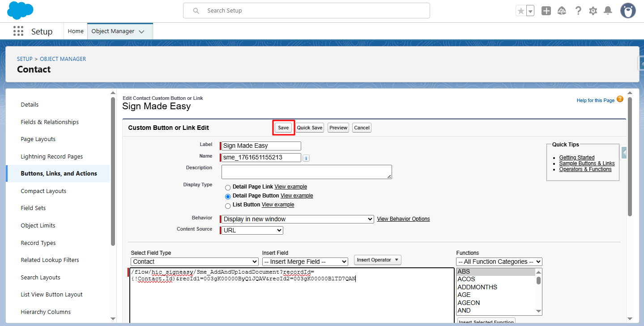Click into the Search Setup field

(306, 11)
